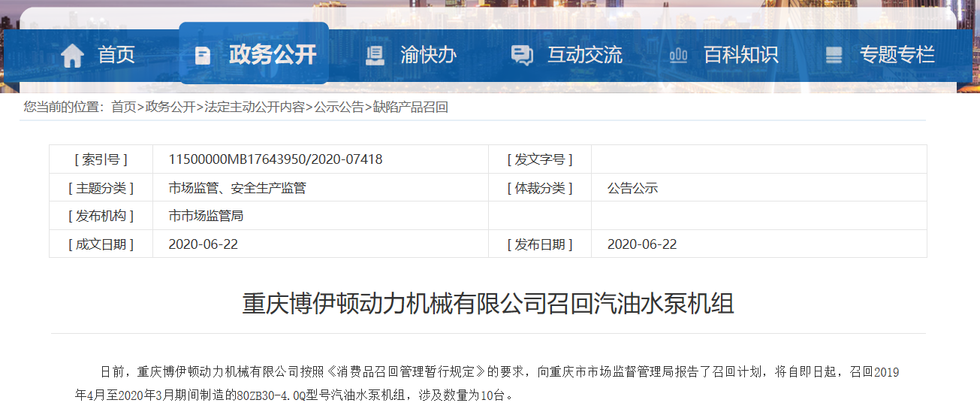Click the paragraph line starting with 日前，重庆博伊顿
Image resolution: width=980 pixels, height=409 pixels.
[x=499, y=372]
